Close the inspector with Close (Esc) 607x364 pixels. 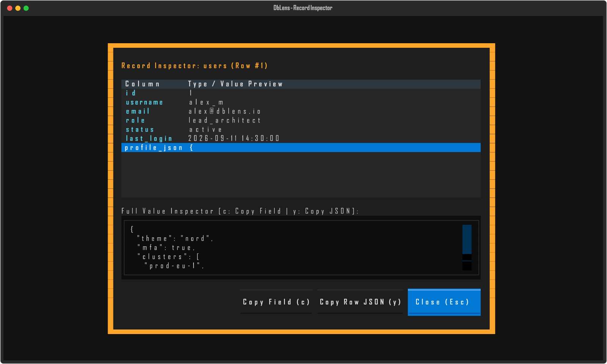coord(444,302)
